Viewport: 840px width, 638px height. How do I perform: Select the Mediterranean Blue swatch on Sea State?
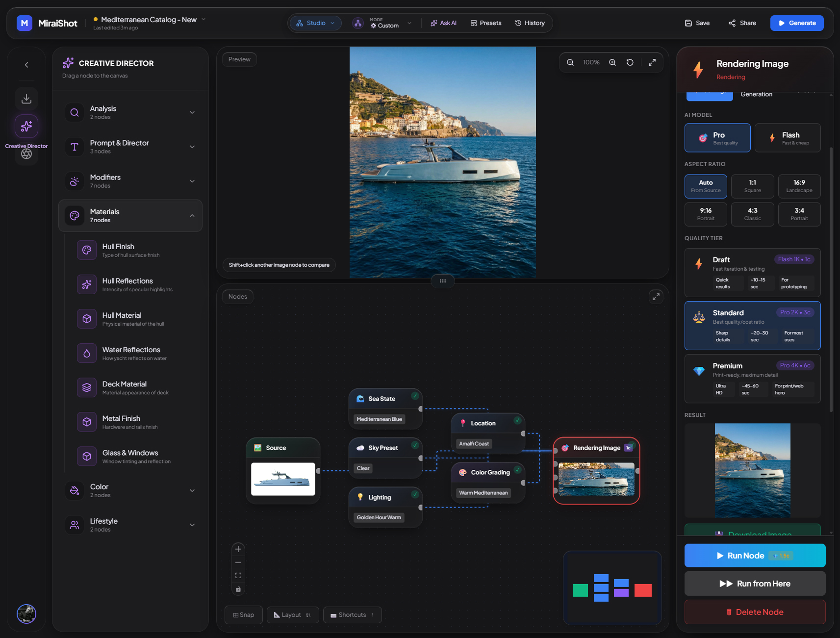point(379,419)
